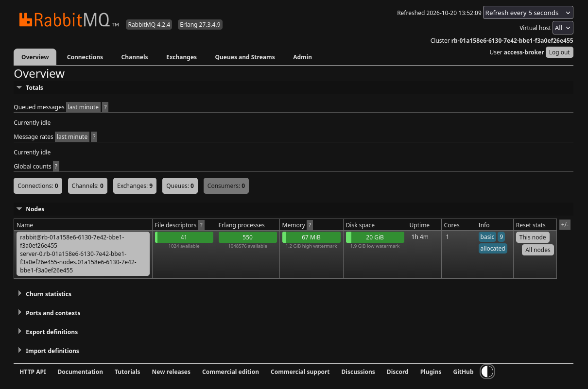The image size is (588, 389).
Task: Reset stats for All nodes
Action: point(538,250)
